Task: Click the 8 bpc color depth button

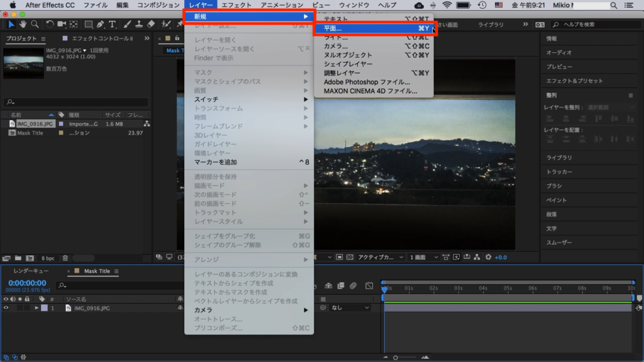Action: pyautogui.click(x=48, y=258)
